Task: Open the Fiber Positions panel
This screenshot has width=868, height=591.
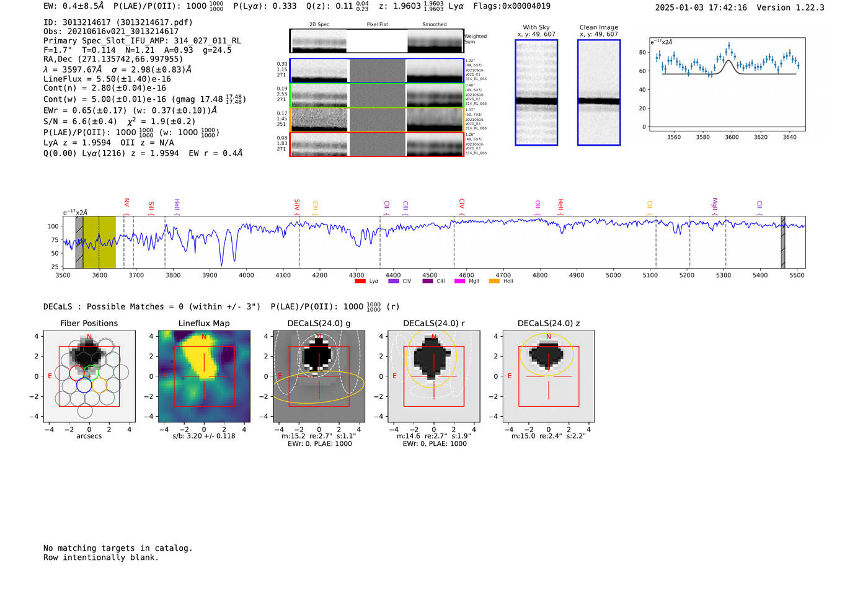Action: pyautogui.click(x=89, y=376)
